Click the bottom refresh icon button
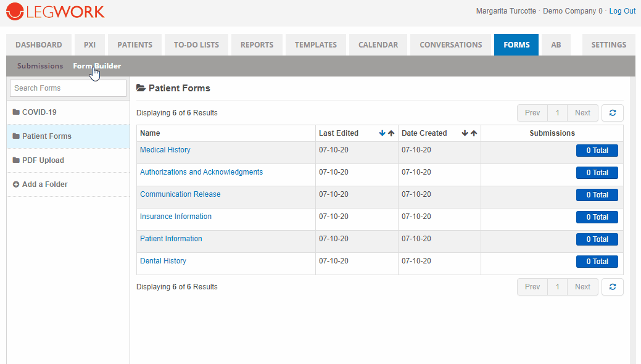 coord(612,287)
